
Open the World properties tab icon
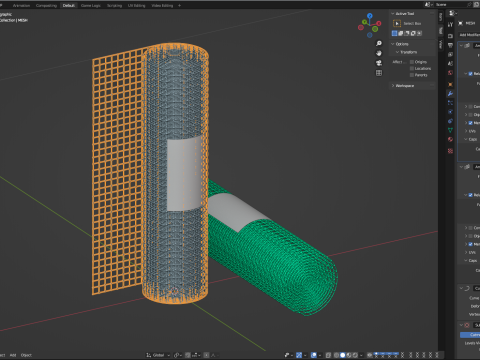point(450,73)
